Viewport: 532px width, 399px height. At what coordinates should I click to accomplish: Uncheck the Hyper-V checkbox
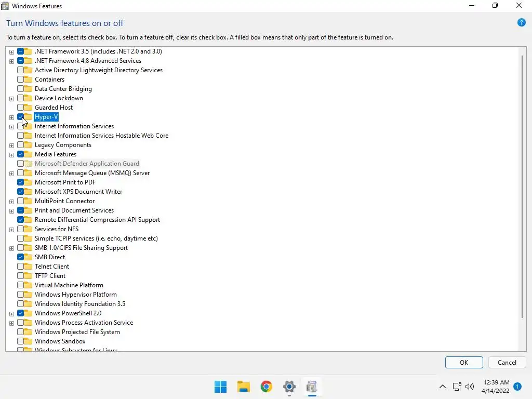point(20,117)
